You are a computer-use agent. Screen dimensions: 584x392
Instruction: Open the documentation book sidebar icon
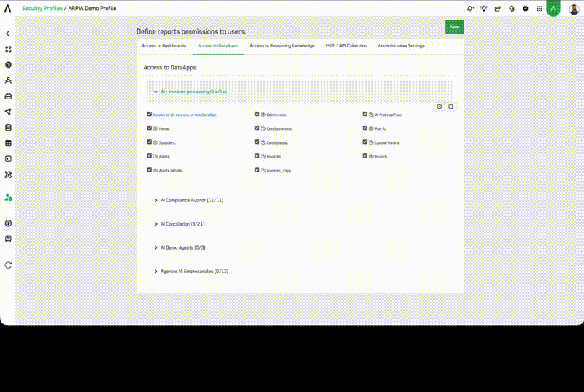(8, 239)
